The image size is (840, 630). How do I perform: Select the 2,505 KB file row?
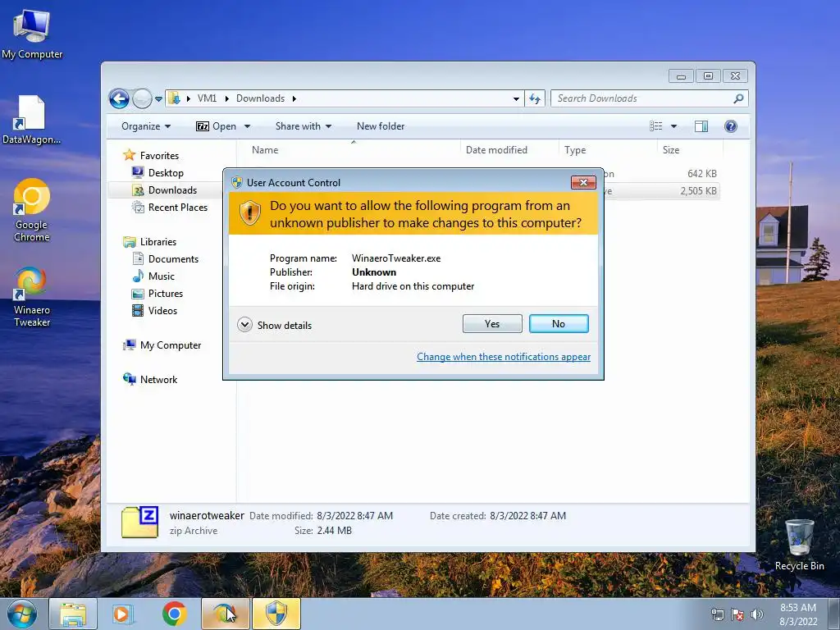tap(664, 190)
